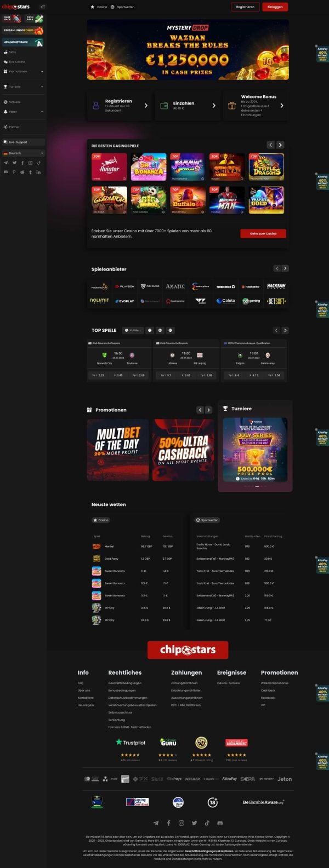Open the Casino-Turniere footer link
Screen dimensions: 329x868
point(229,683)
